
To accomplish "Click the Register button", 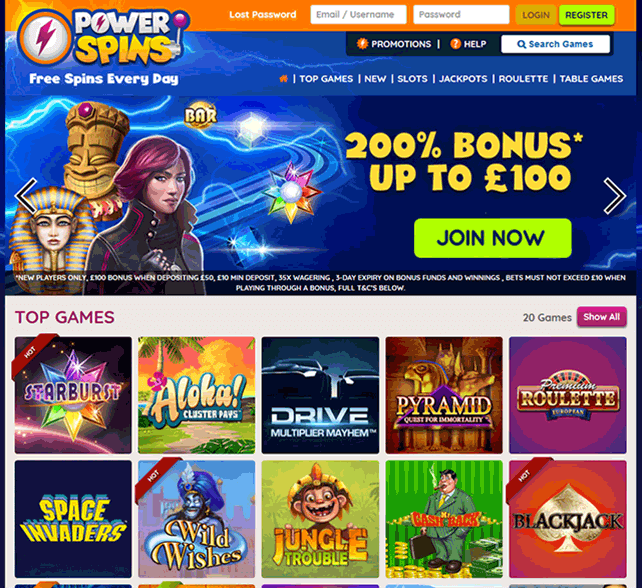I will point(586,15).
